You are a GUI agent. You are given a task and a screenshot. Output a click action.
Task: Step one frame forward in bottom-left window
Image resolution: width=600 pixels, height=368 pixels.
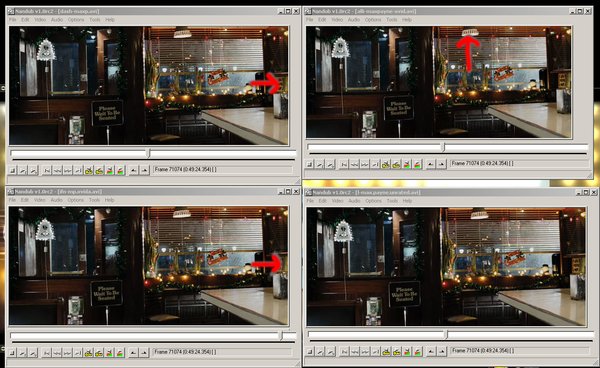[68, 352]
